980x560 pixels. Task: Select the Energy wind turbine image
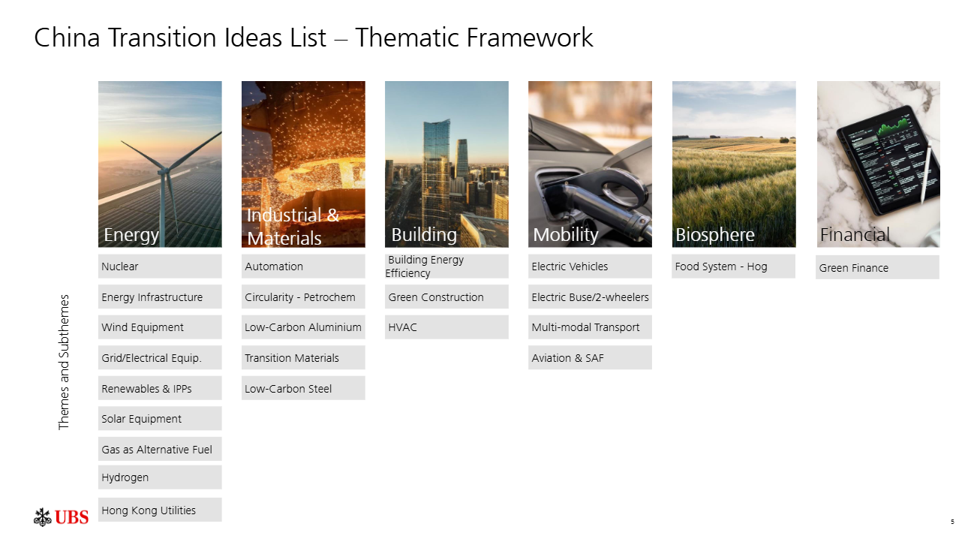(160, 164)
